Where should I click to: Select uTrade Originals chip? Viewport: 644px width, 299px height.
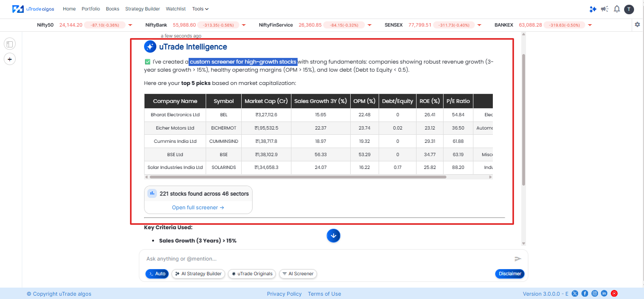[252, 273]
